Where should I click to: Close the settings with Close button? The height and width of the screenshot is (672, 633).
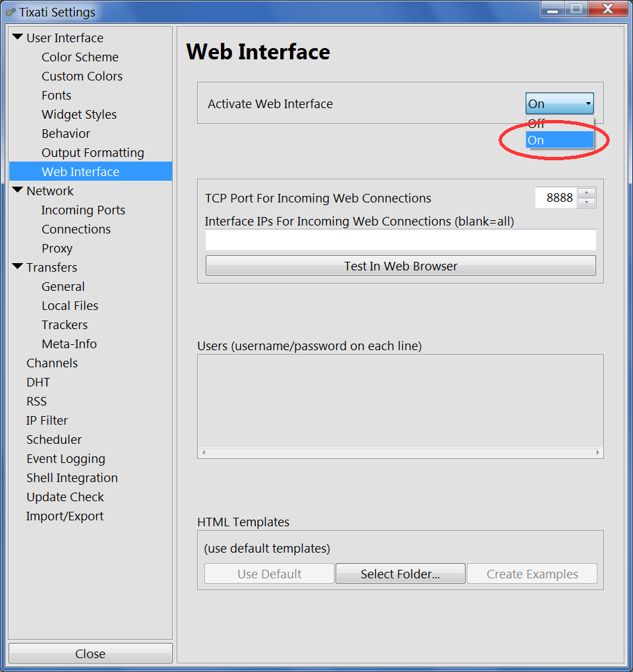tap(90, 653)
